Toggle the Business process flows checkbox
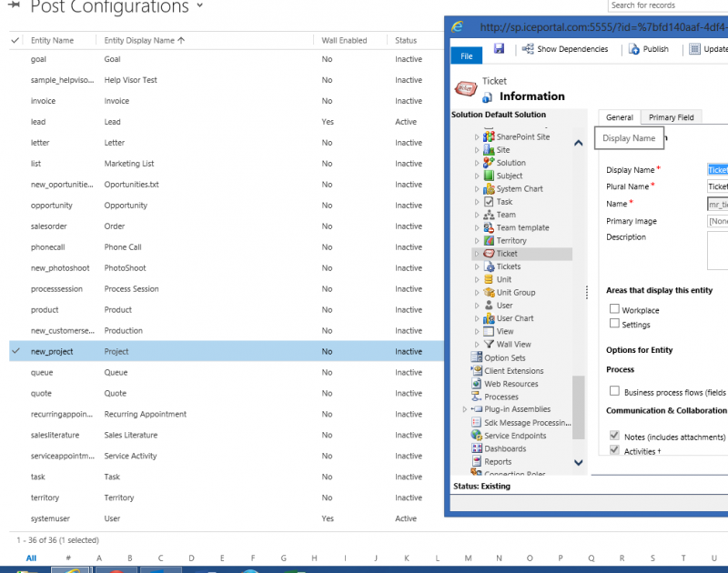The height and width of the screenshot is (573, 728). click(614, 391)
